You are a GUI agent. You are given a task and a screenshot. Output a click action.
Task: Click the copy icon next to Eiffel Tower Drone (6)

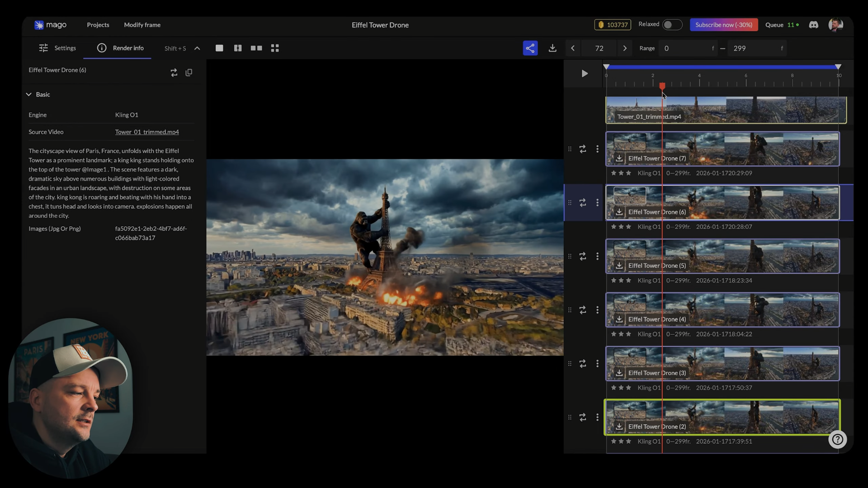189,72
